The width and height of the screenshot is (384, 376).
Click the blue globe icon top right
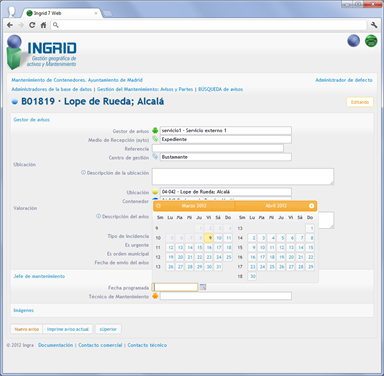point(353,41)
